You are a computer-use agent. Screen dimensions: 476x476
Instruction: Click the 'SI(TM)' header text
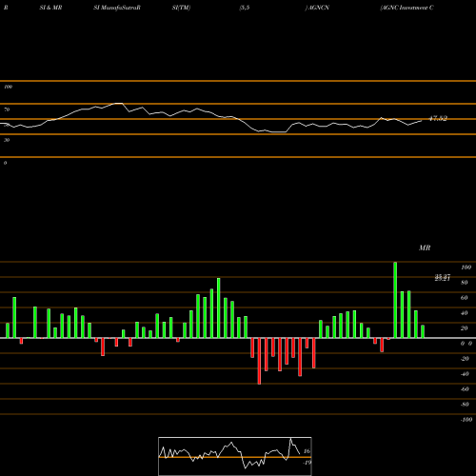[x=181, y=8]
